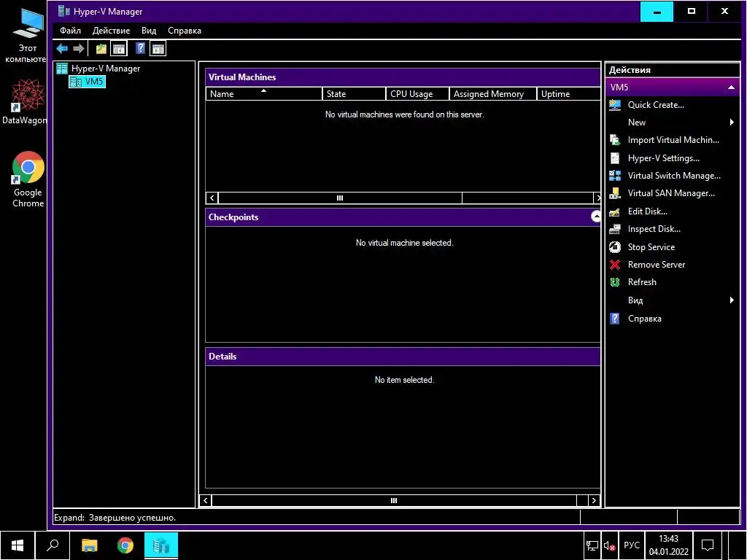
Task: Collapse the Checkpoints section
Action: (x=596, y=217)
